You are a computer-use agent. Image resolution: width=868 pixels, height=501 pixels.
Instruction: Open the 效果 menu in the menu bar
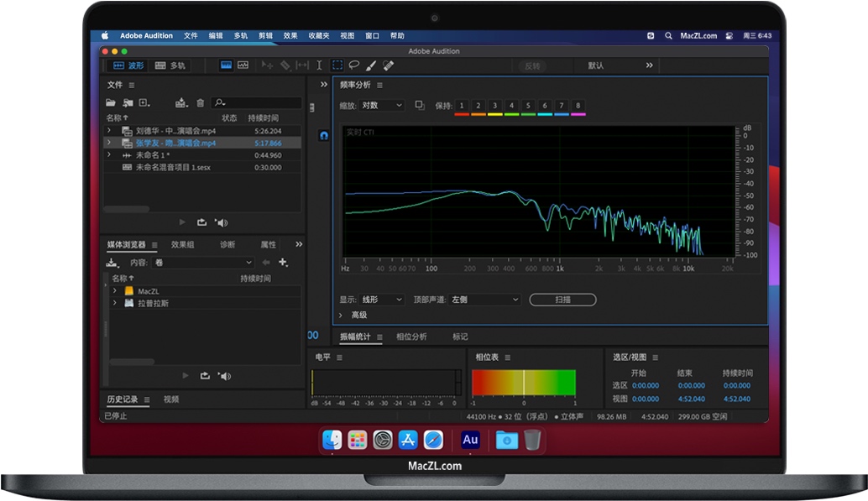click(289, 35)
